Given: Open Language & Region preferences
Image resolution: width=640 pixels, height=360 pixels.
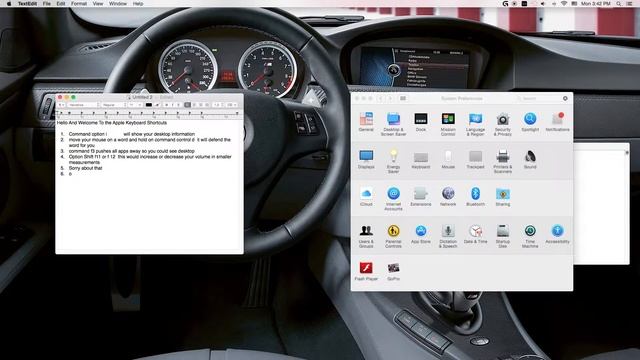Looking at the screenshot, I should tap(476, 124).
